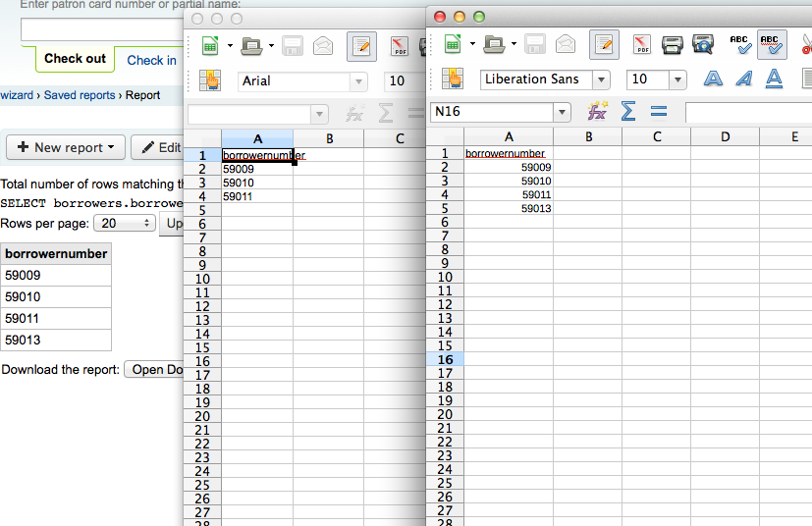Switch to the Check out tab
Viewport: 812px width, 526px height.
pyautogui.click(x=75, y=59)
